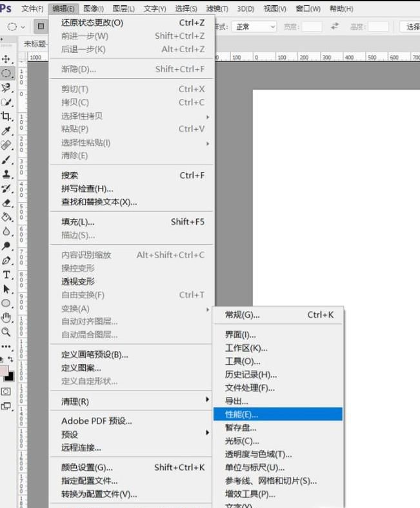This screenshot has width=420, height=508.
Task: Open the 编辑(E) menu
Action: pyautogui.click(x=63, y=9)
